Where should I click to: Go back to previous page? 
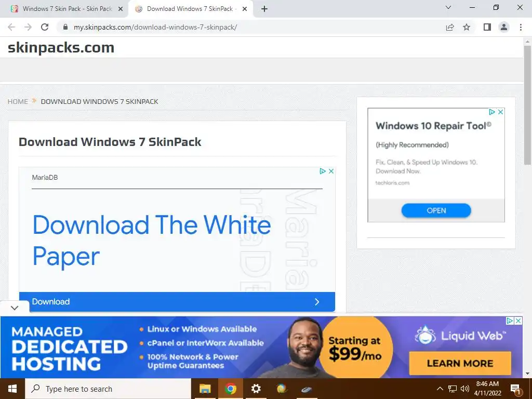(11, 27)
